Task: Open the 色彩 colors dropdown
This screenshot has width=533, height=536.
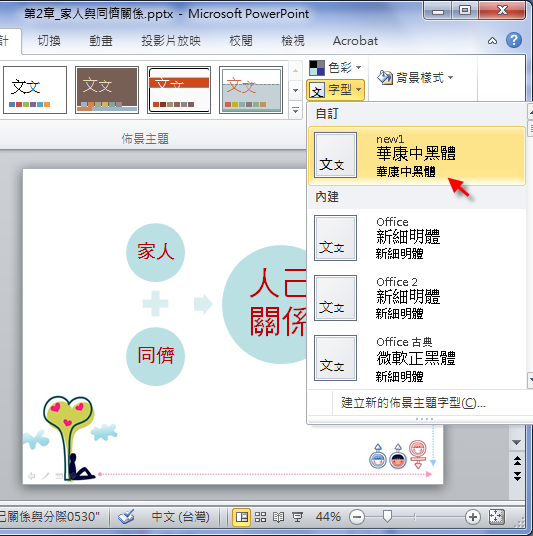Action: pyautogui.click(x=335, y=68)
